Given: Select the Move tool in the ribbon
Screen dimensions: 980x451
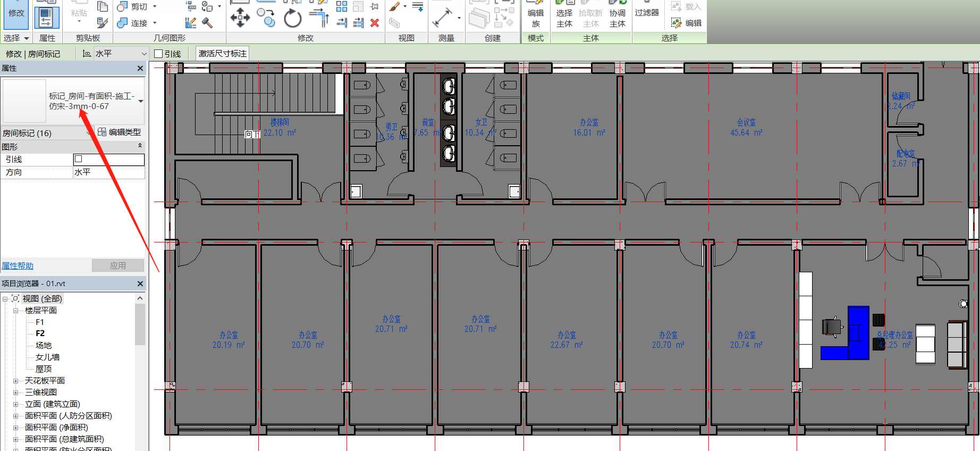Looking at the screenshot, I should pos(240,18).
